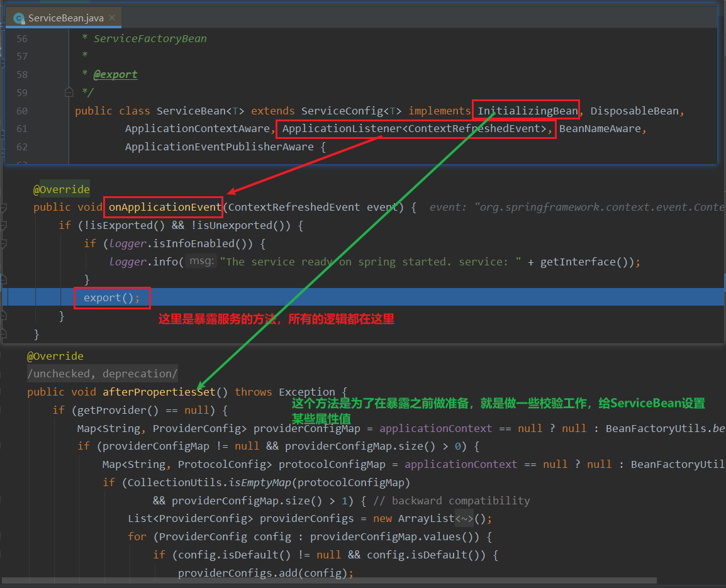Open the @export Javadoc tag link
This screenshot has height=588, width=726.
115,74
